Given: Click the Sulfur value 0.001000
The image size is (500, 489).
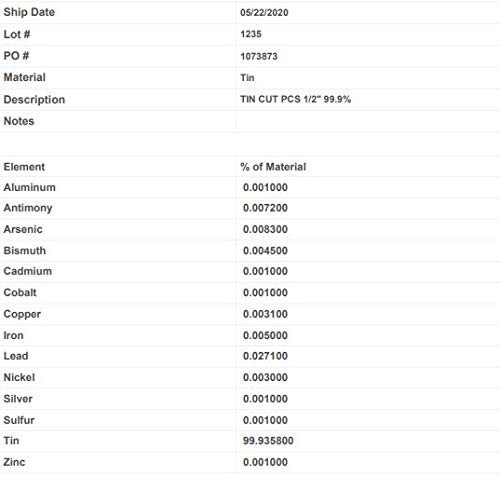Looking at the screenshot, I should pyautogui.click(x=265, y=420).
